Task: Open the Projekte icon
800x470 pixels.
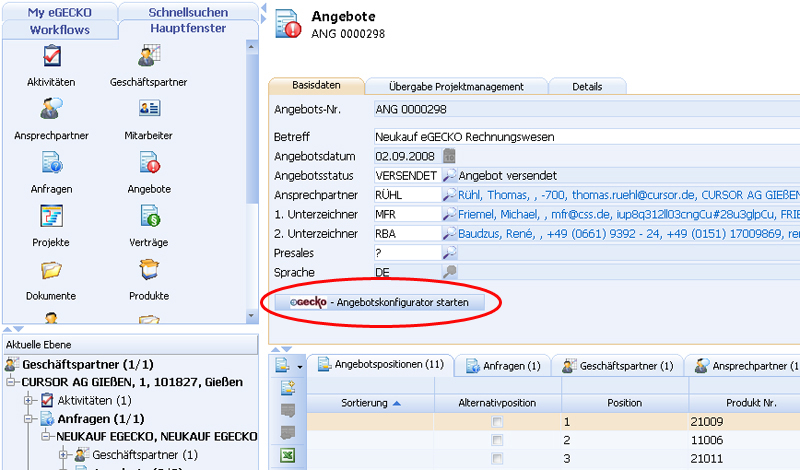Action: pyautogui.click(x=52, y=216)
